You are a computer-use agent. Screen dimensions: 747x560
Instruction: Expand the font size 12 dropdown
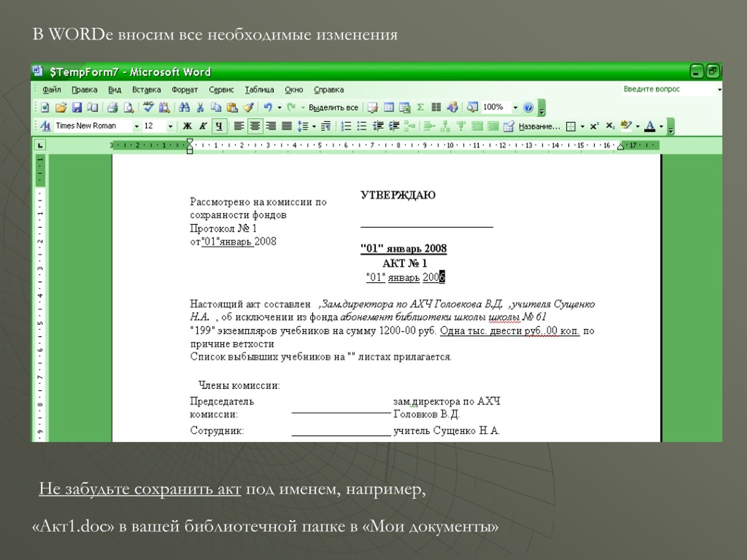pos(170,126)
